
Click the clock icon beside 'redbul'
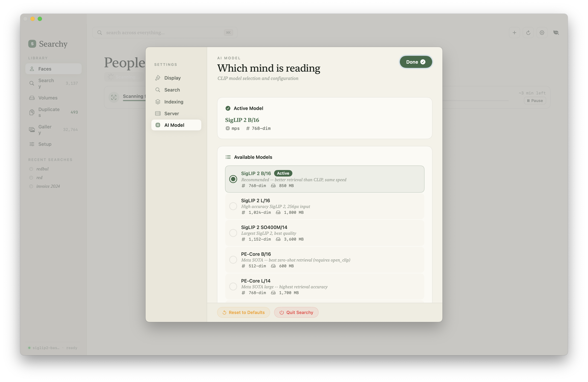31,169
